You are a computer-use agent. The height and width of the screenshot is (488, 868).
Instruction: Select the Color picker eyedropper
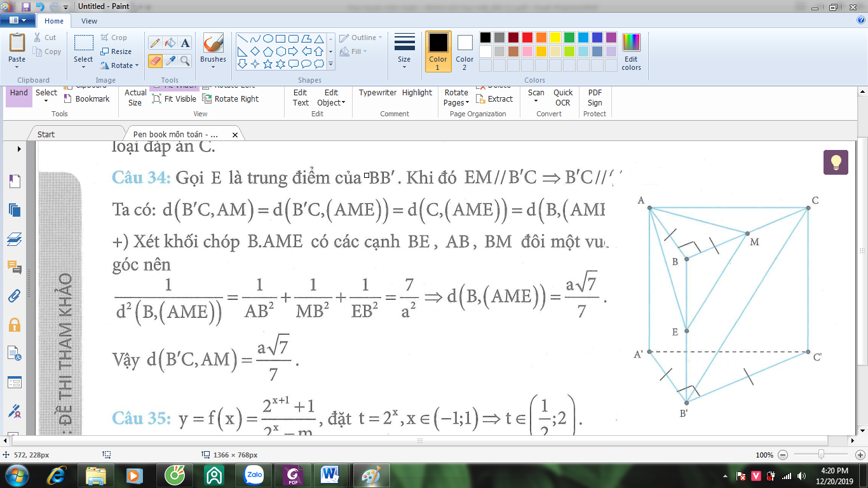[170, 60]
